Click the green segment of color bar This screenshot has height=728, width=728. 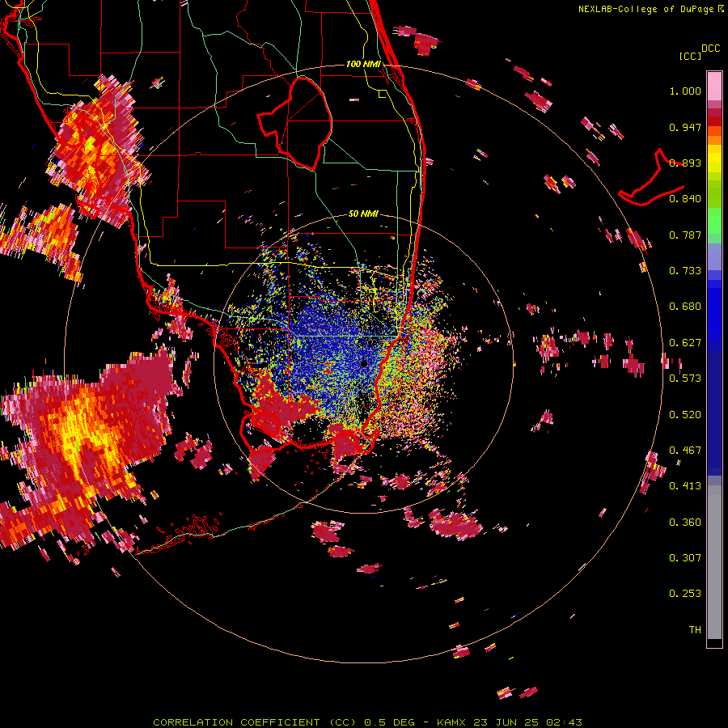click(x=714, y=221)
